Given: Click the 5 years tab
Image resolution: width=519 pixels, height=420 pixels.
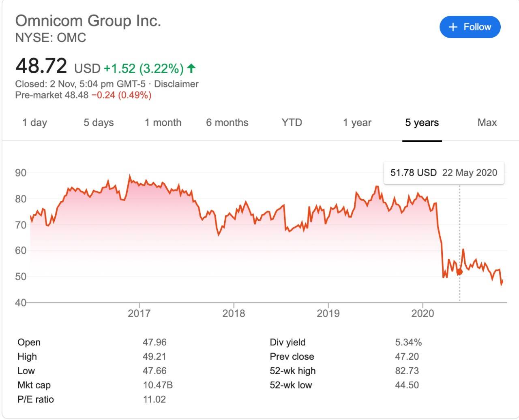Looking at the screenshot, I should click(x=422, y=123).
